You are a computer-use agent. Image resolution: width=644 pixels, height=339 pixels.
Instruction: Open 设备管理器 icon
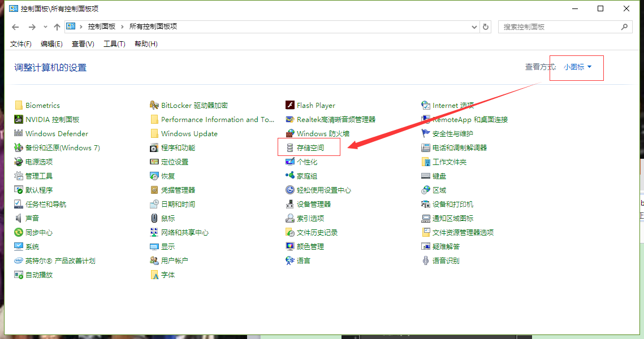pos(290,205)
